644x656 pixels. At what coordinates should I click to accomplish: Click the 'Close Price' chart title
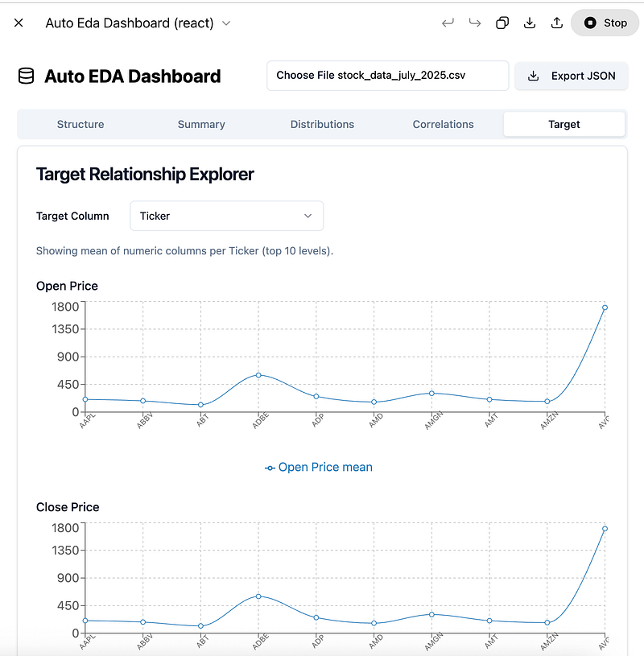click(68, 507)
